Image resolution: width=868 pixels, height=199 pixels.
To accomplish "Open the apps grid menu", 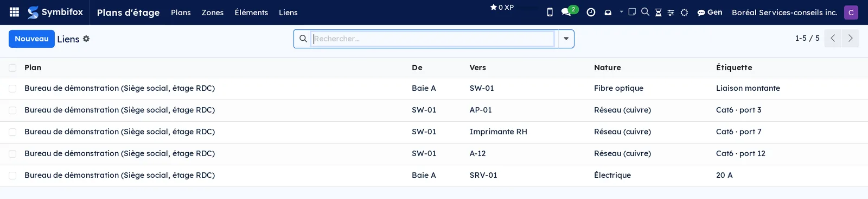I will pyautogui.click(x=15, y=12).
